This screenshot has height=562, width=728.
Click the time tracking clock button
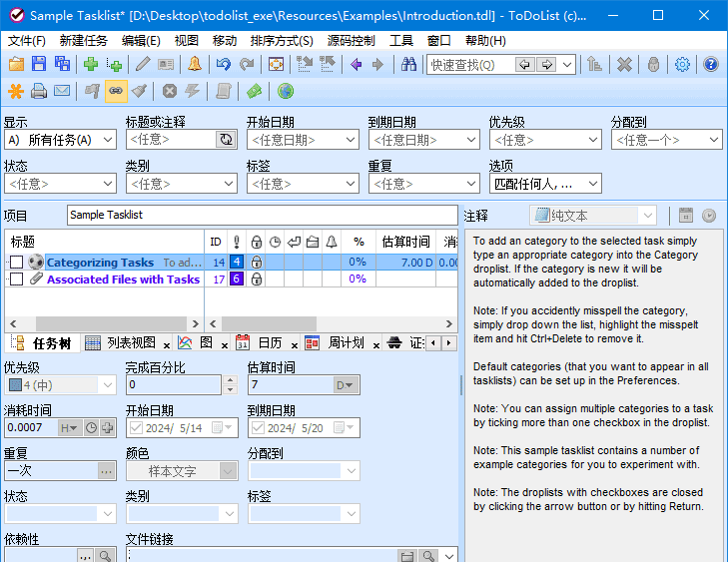[x=92, y=427]
